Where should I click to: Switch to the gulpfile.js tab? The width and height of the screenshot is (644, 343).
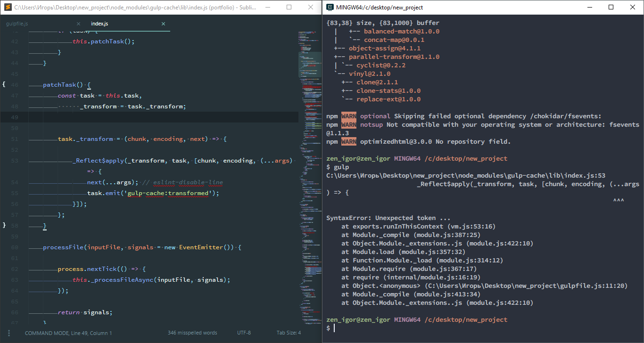[17, 24]
